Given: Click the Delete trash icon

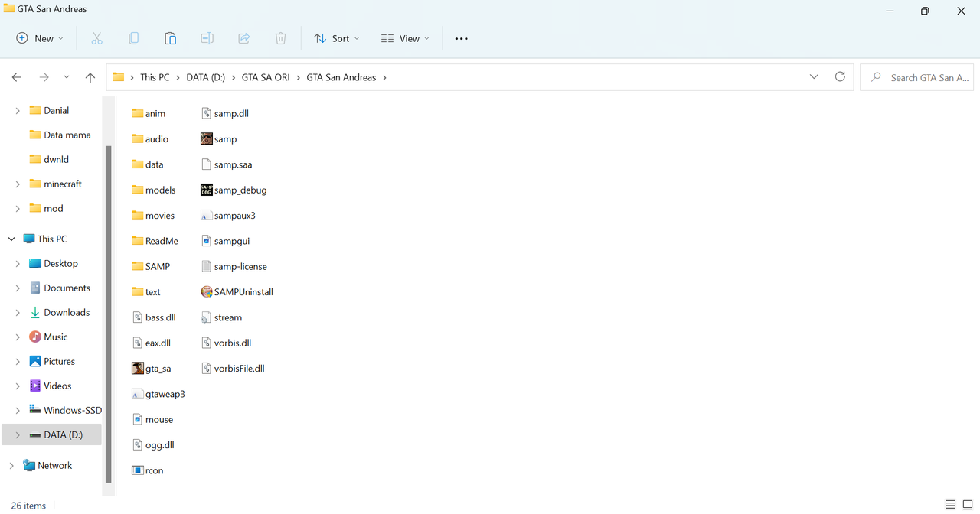Looking at the screenshot, I should click(280, 38).
